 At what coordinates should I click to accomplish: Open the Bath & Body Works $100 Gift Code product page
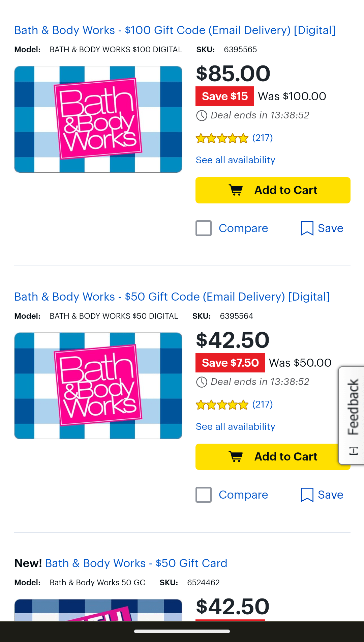(x=175, y=30)
